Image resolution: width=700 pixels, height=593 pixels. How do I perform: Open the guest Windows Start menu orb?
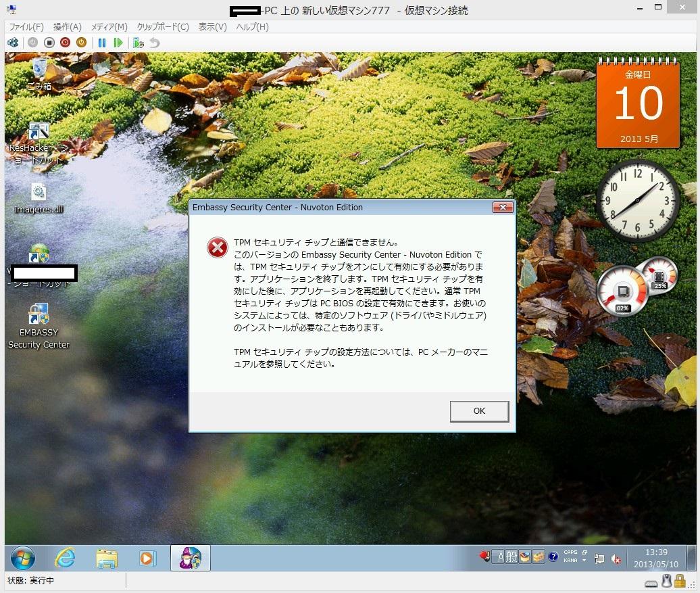(23, 558)
